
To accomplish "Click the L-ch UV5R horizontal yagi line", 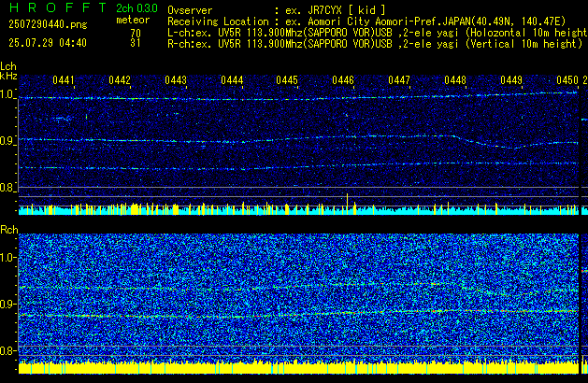I will (x=378, y=33).
